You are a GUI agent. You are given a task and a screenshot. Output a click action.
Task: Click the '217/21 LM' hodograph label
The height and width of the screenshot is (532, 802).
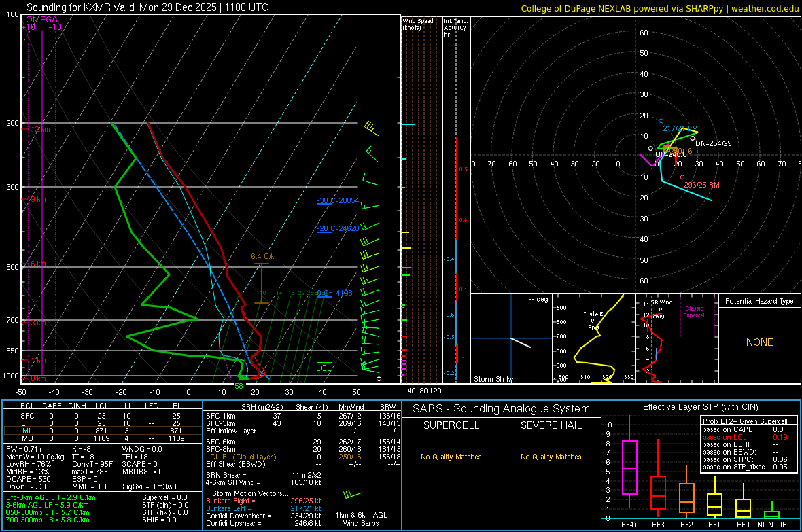[x=680, y=128]
